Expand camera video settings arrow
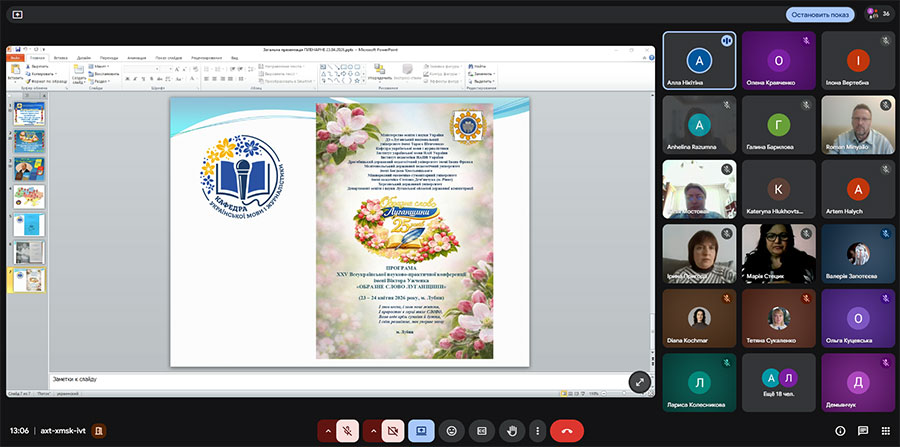900x447 pixels. click(372, 430)
